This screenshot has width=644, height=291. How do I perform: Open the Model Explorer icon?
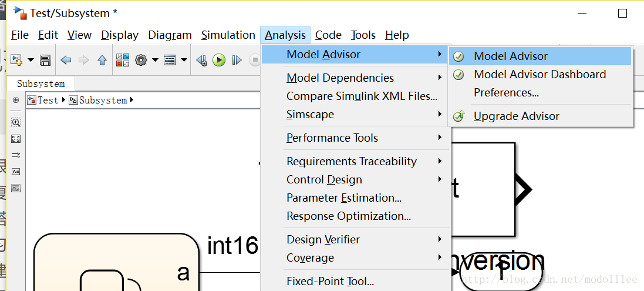coord(170,61)
